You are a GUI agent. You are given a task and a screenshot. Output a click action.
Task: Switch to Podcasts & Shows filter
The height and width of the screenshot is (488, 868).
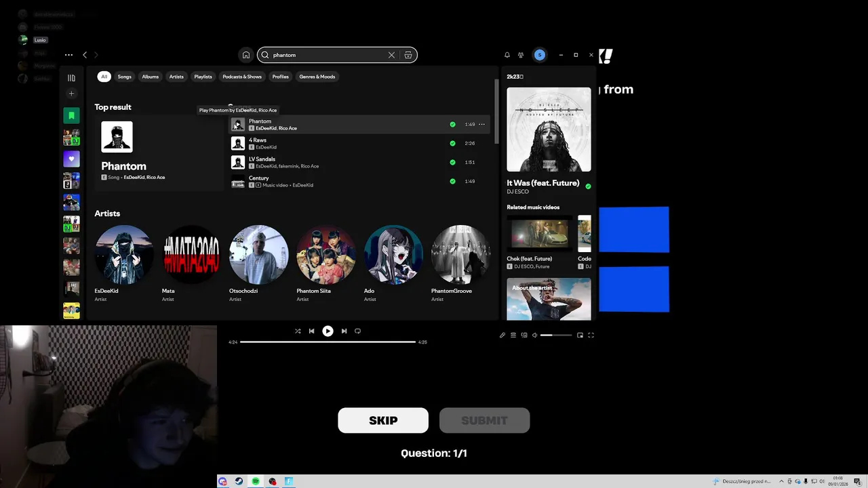point(242,77)
